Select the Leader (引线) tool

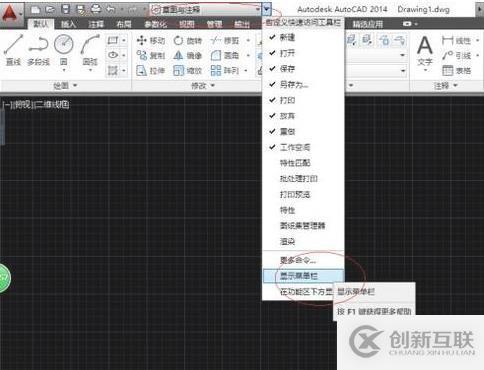click(x=456, y=55)
